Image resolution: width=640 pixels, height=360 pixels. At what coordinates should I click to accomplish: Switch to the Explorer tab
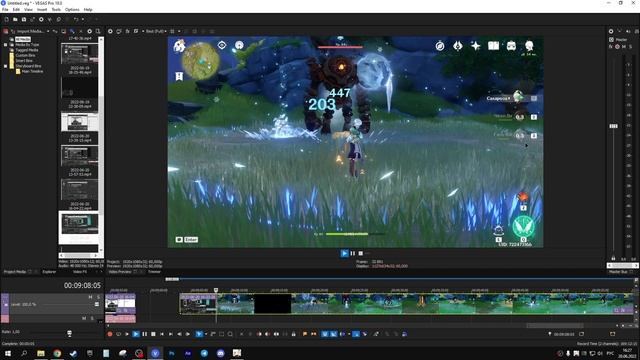coord(49,272)
